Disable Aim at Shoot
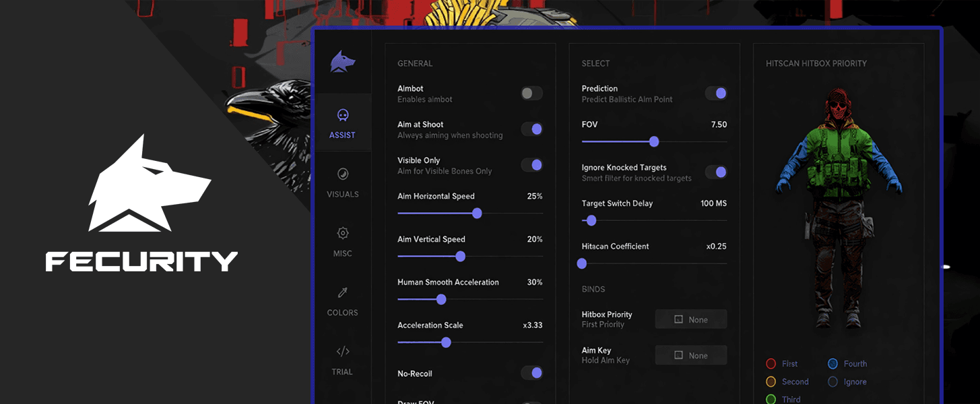Viewport: 980px width, 404px height. (533, 129)
